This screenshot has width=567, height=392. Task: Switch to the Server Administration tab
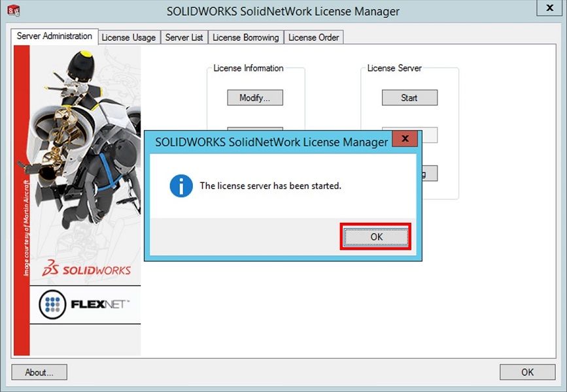(54, 37)
